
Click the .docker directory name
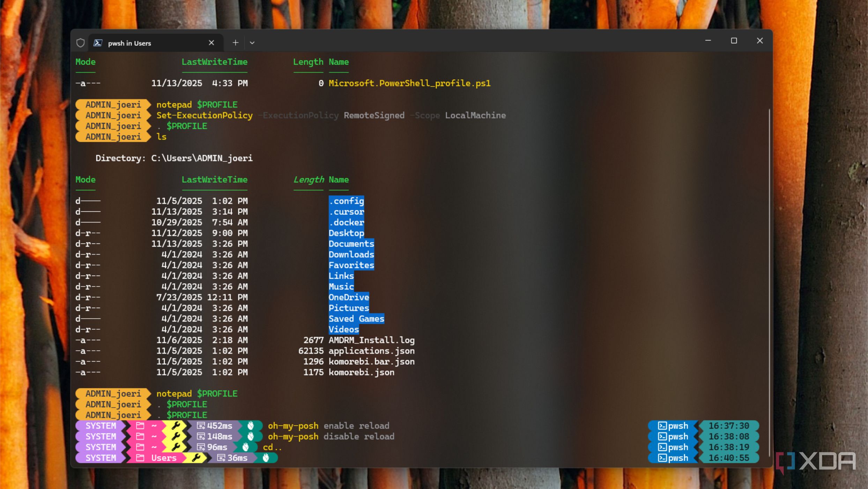(346, 222)
